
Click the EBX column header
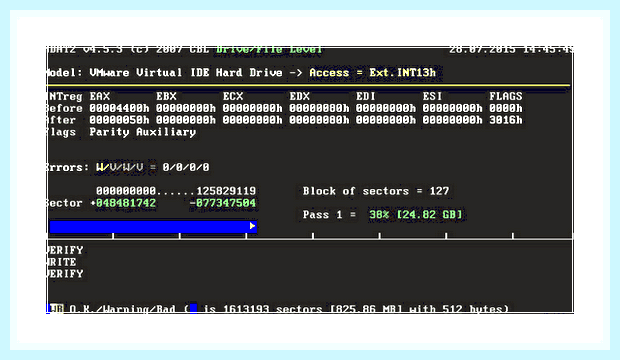tap(166, 96)
